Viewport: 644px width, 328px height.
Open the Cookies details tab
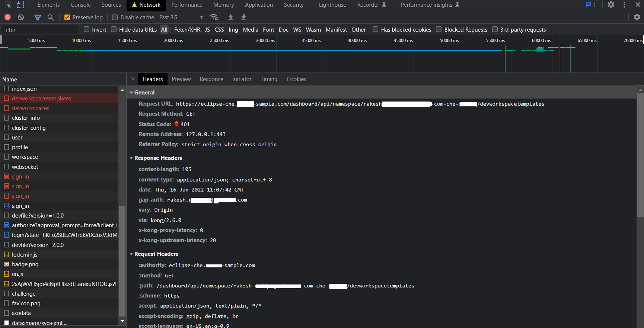click(296, 79)
